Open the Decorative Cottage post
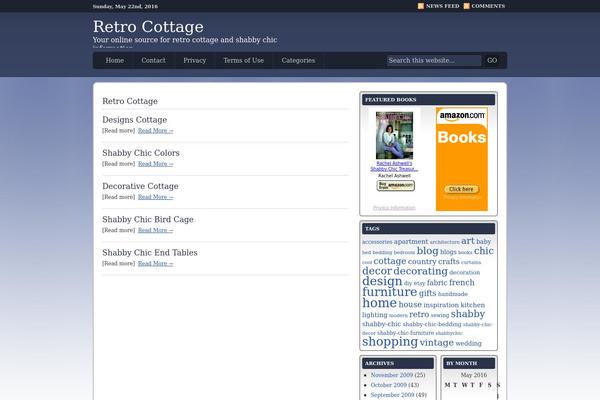Viewport: 600px width, 400px height. (140, 186)
